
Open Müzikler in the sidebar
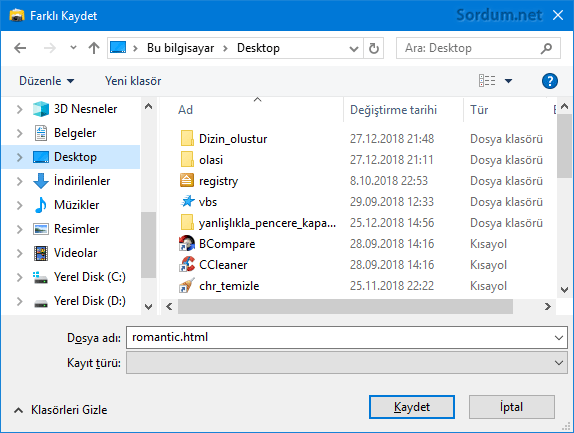[66, 205]
